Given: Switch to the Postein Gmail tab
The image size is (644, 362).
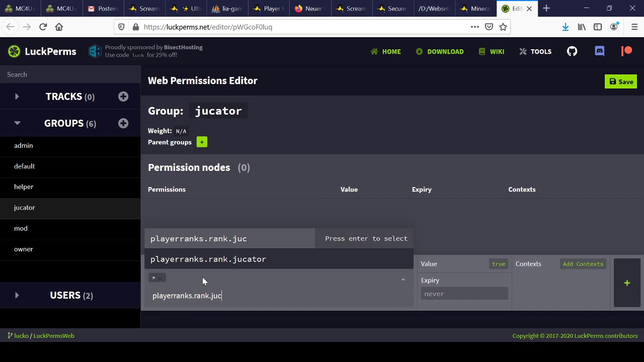Looking at the screenshot, I should click(103, 9).
